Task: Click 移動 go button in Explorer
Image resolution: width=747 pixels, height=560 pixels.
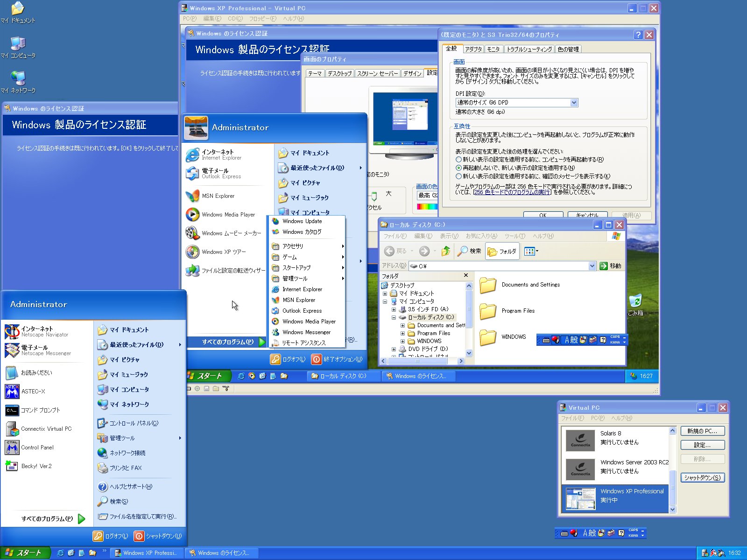Action: point(611,266)
